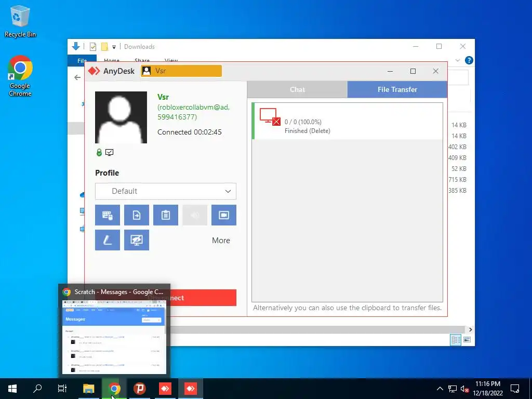Click the red Disconnect button
Image resolution: width=532 pixels, height=399 pixels.
[204, 298]
